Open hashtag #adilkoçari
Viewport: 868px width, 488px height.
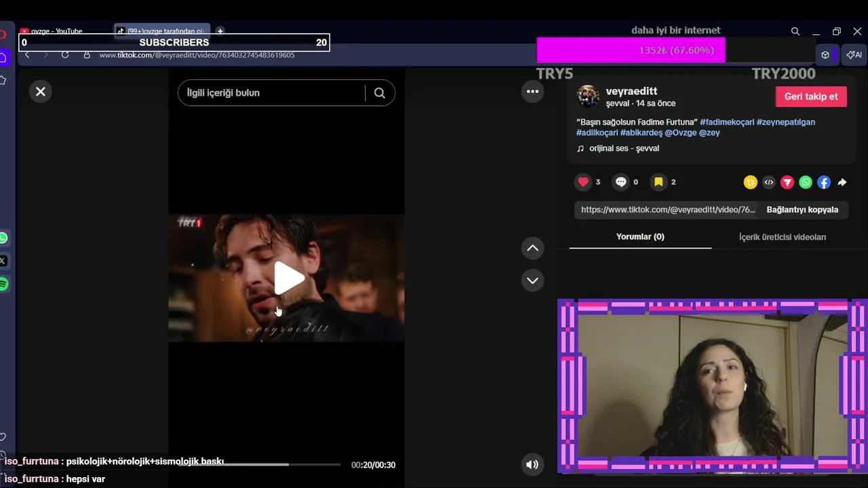pyautogui.click(x=597, y=133)
